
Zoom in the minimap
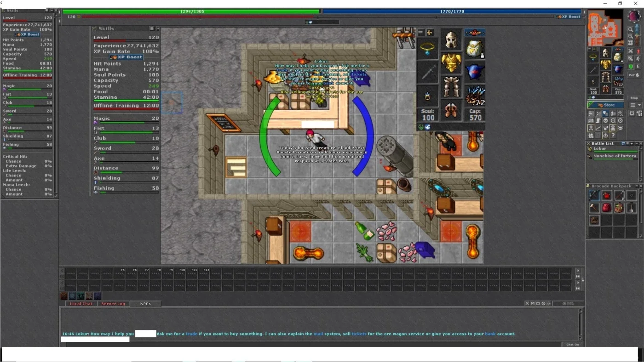tap(630, 36)
